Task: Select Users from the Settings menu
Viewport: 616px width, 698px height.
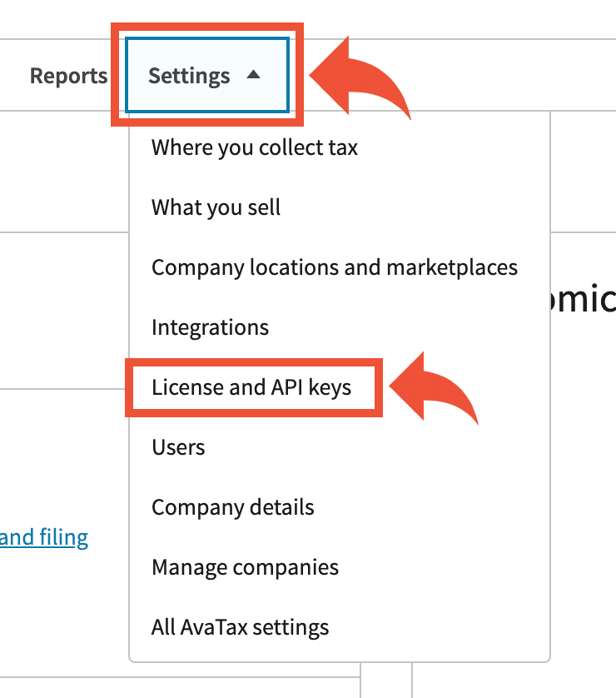Action: (178, 447)
